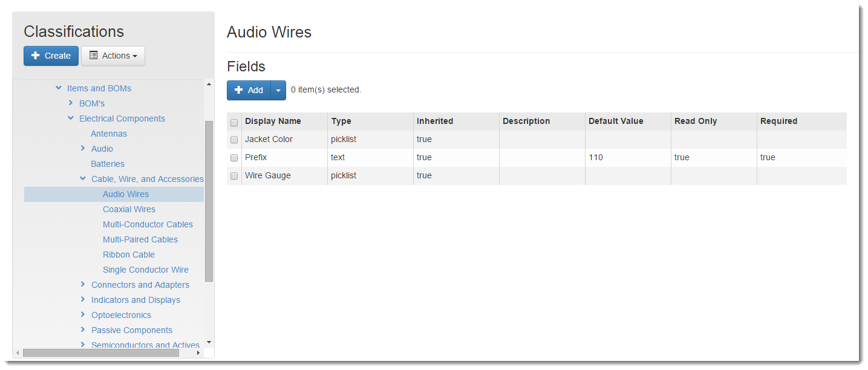Image resolution: width=868 pixels, height=370 pixels.
Task: Select Cable, Wire, and Accessories
Action: coord(148,179)
